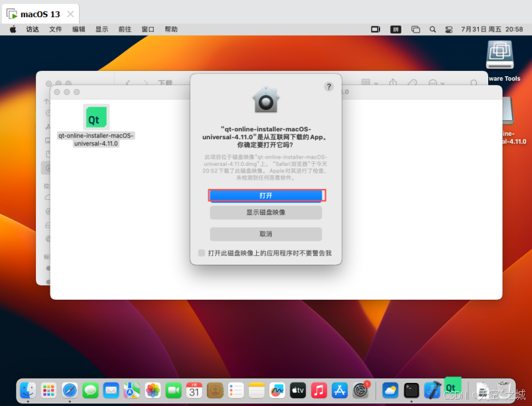532x406 pixels.
Task: Click the screen mirroring icon in menu bar
Action: tap(375, 29)
